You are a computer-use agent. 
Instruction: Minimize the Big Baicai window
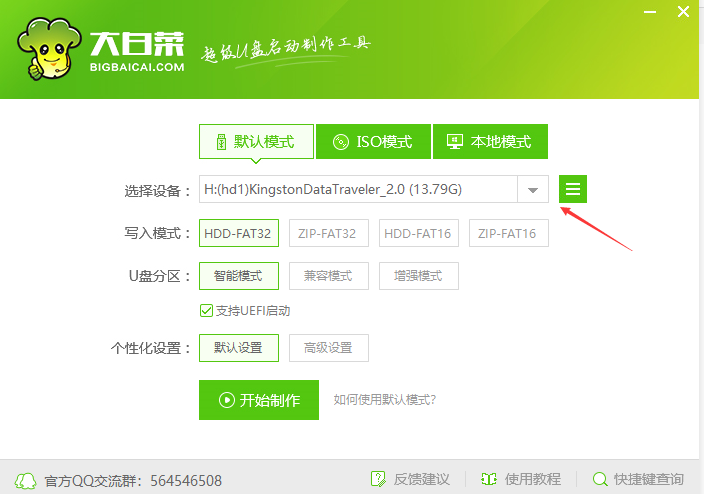pyautogui.click(x=650, y=12)
